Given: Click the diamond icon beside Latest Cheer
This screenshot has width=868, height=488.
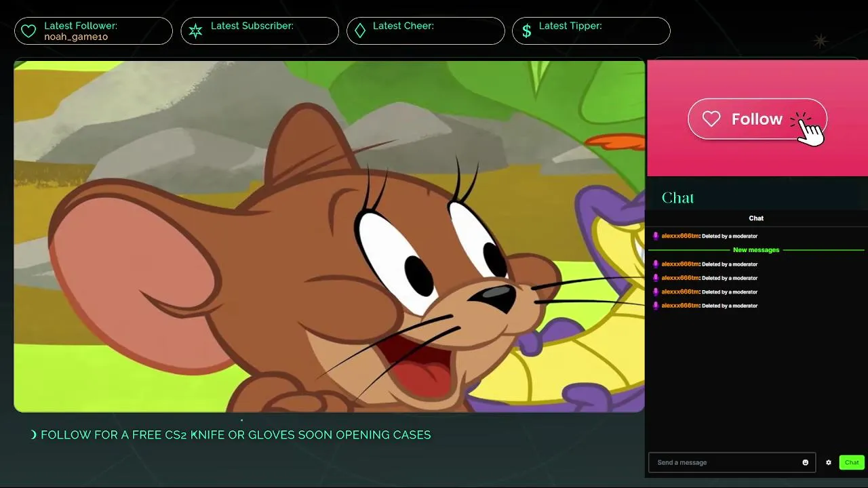Looking at the screenshot, I should pyautogui.click(x=360, y=31).
